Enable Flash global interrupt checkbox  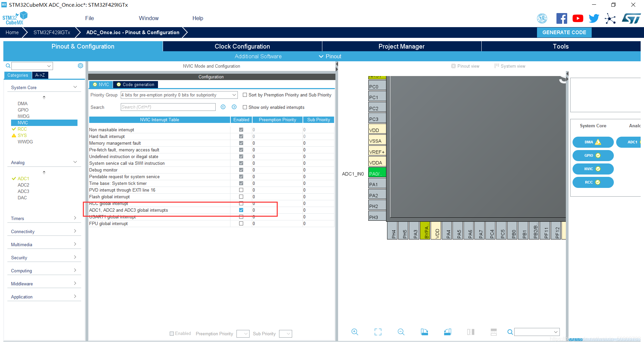(x=241, y=197)
